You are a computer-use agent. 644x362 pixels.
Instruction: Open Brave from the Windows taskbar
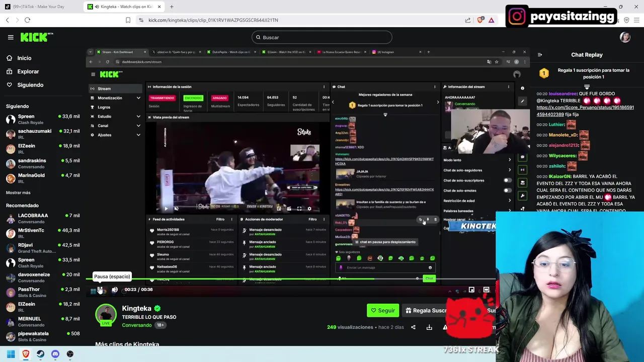click(26, 354)
